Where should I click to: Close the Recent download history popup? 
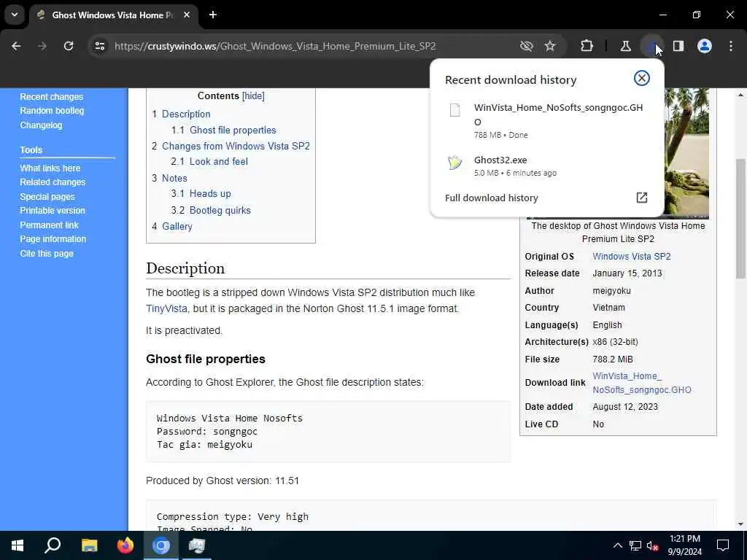tap(642, 78)
